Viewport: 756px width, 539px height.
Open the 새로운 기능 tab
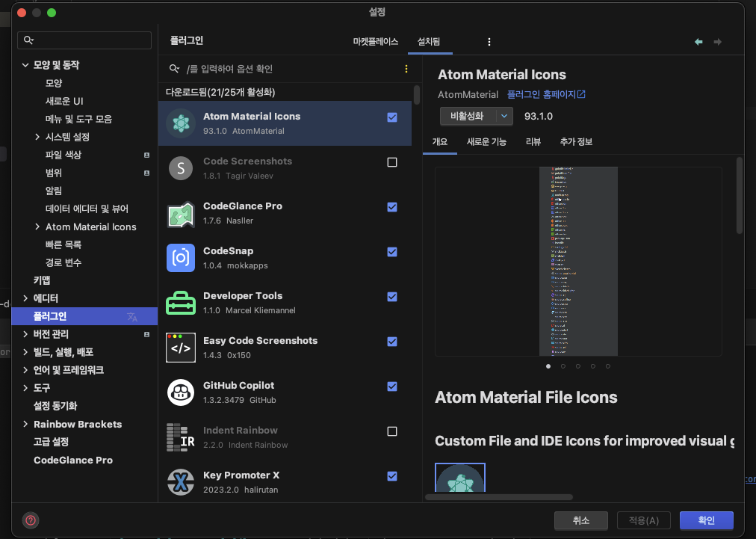click(x=486, y=142)
